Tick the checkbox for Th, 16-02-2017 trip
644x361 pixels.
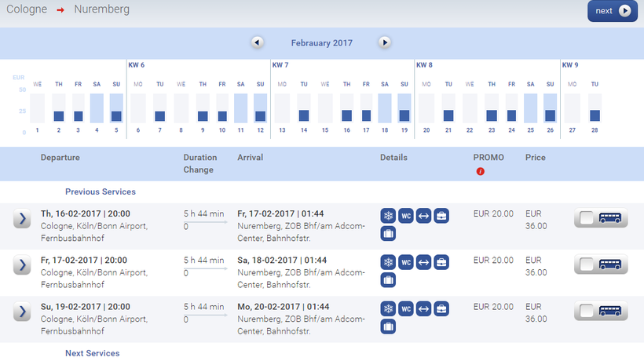tap(586, 220)
